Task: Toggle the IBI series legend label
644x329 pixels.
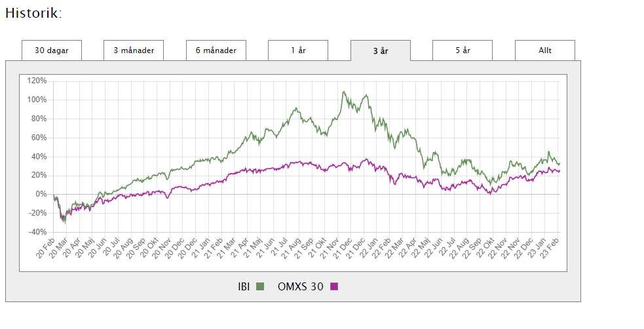Action: pyautogui.click(x=244, y=286)
